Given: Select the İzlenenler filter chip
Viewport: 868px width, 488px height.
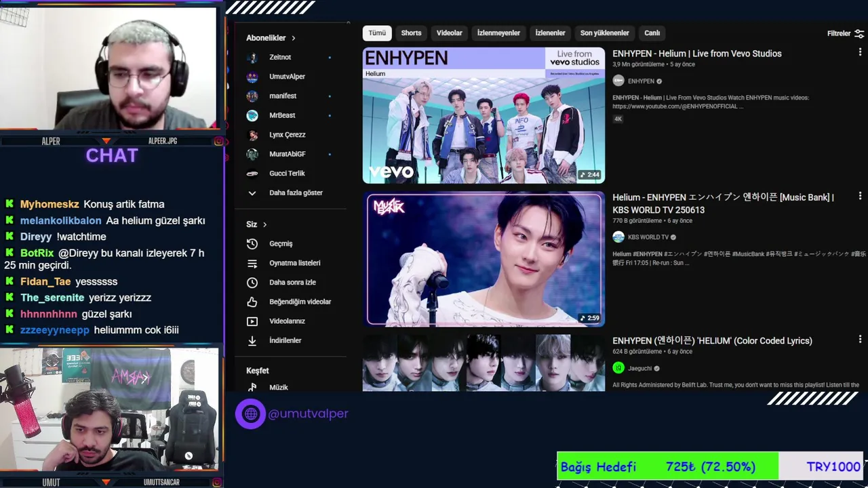Looking at the screenshot, I should [550, 33].
